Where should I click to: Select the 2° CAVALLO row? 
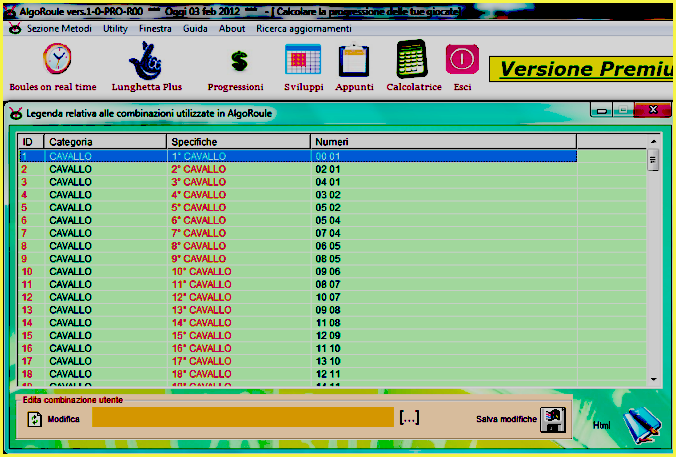point(298,169)
